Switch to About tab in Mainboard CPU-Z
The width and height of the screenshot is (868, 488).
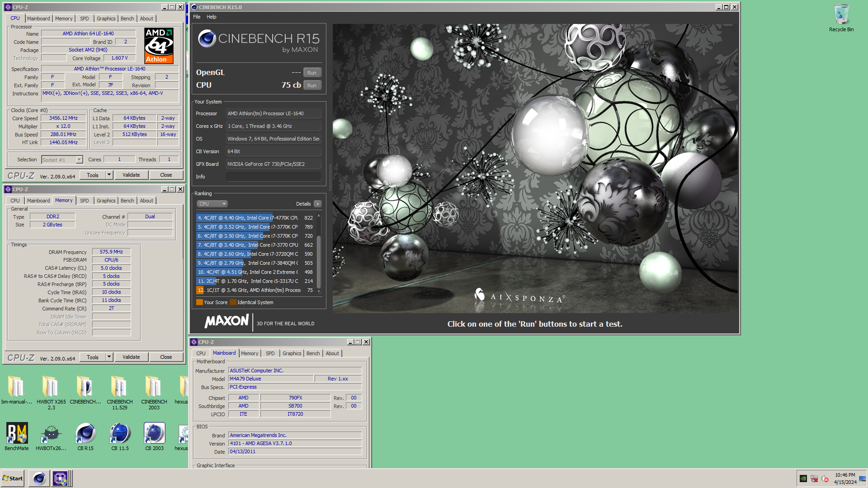coord(332,353)
